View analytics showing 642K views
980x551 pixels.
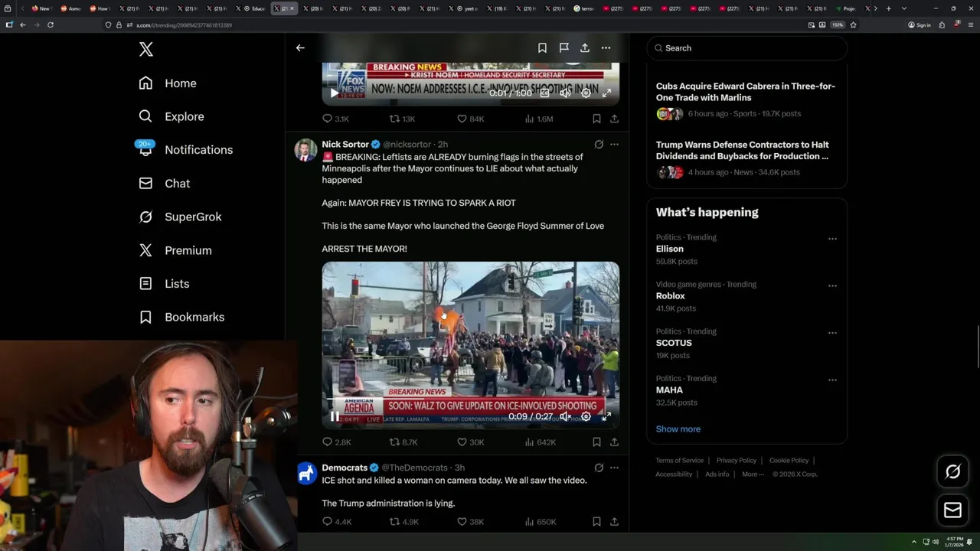click(x=540, y=442)
